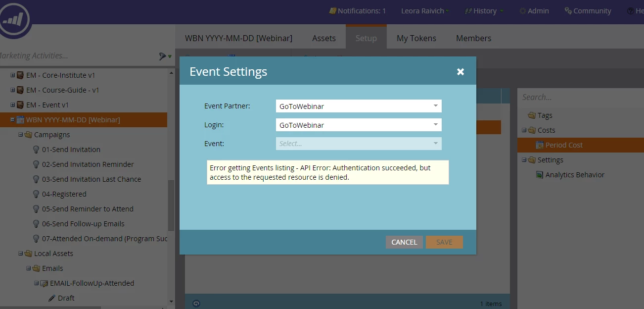The height and width of the screenshot is (309, 644).
Task: Click the EM - Course-Guide - v1 program icon
Action: pyautogui.click(x=20, y=90)
